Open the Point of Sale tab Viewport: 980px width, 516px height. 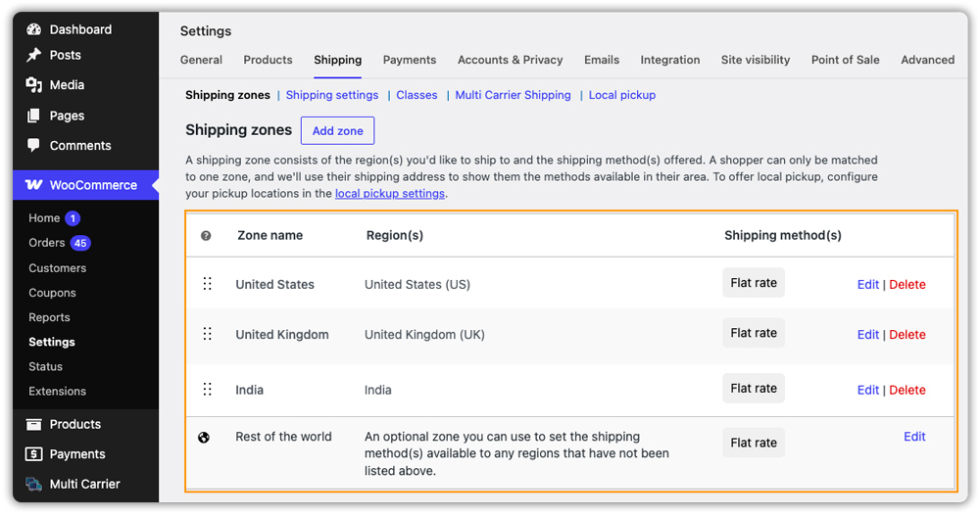(845, 60)
